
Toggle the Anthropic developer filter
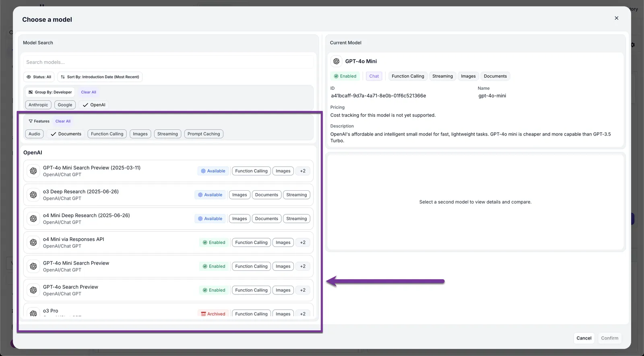point(38,105)
